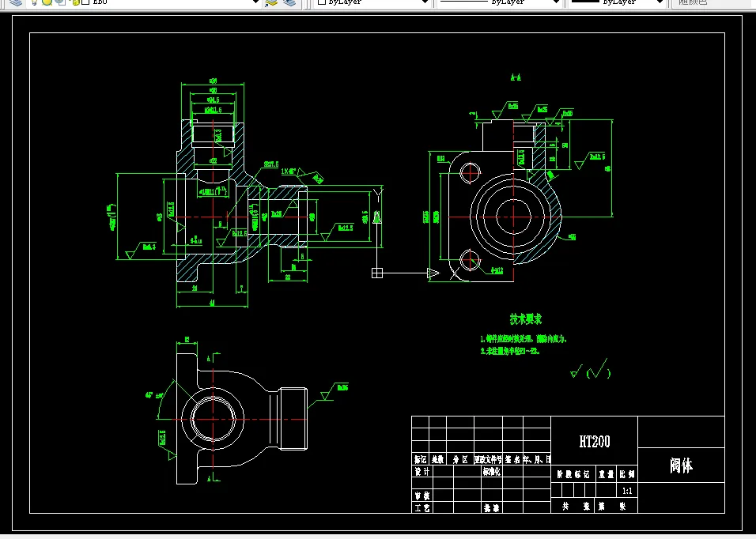Click the 随颜色 plot style field

coord(713,2)
